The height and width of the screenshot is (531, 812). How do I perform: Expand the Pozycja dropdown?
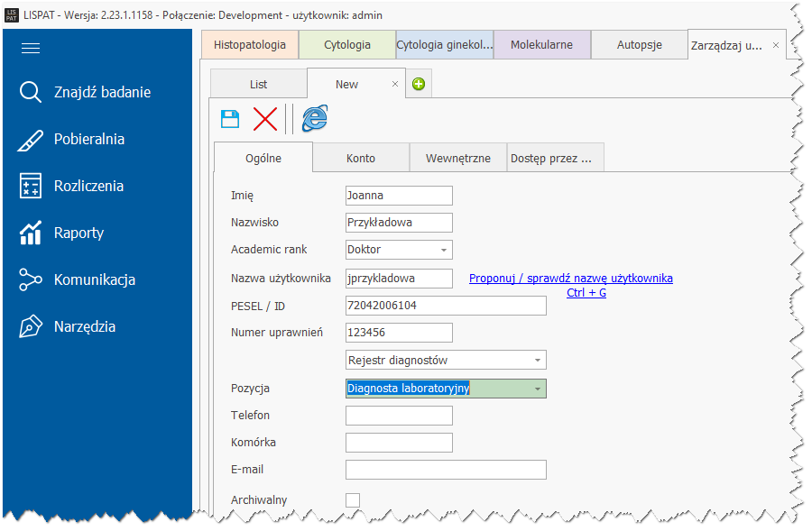tap(538, 389)
